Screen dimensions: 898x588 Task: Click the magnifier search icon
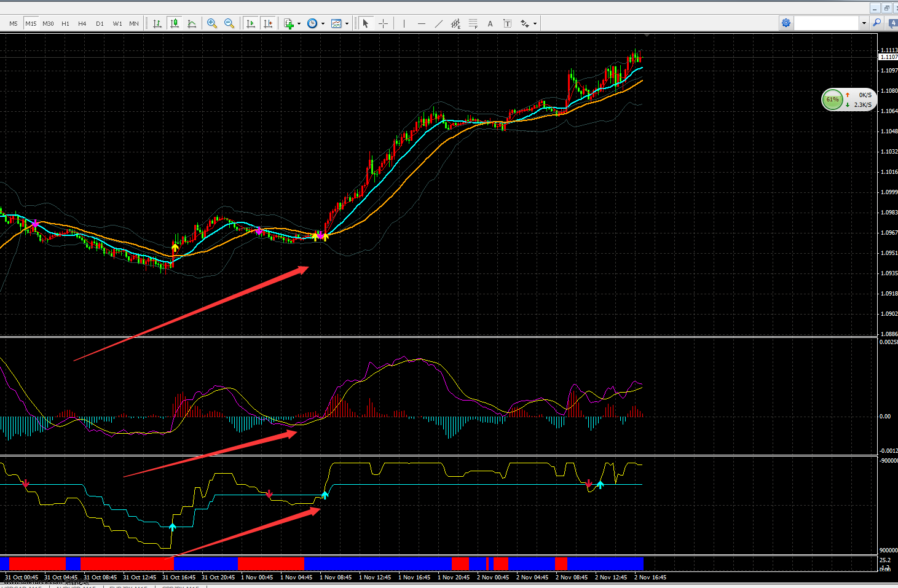click(877, 23)
